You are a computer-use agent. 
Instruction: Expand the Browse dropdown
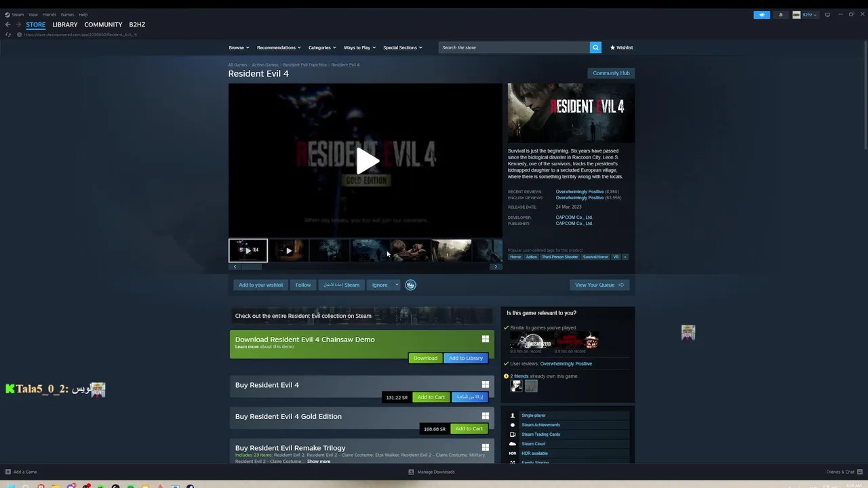[x=239, y=47]
